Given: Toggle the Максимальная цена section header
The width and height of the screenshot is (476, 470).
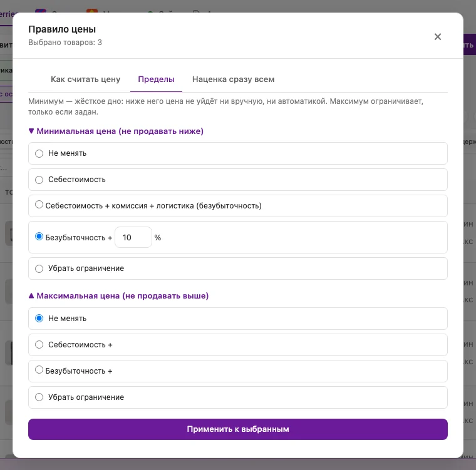Looking at the screenshot, I should (x=118, y=296).
